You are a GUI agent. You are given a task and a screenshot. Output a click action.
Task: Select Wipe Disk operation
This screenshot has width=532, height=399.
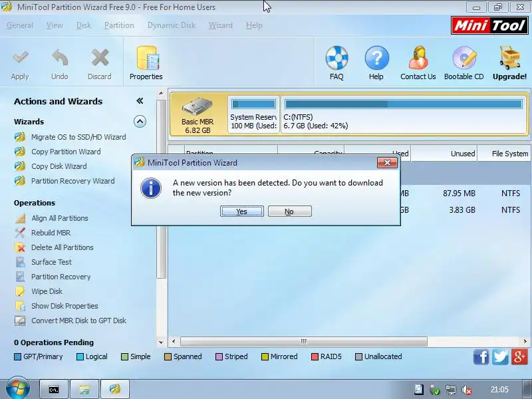coord(47,291)
